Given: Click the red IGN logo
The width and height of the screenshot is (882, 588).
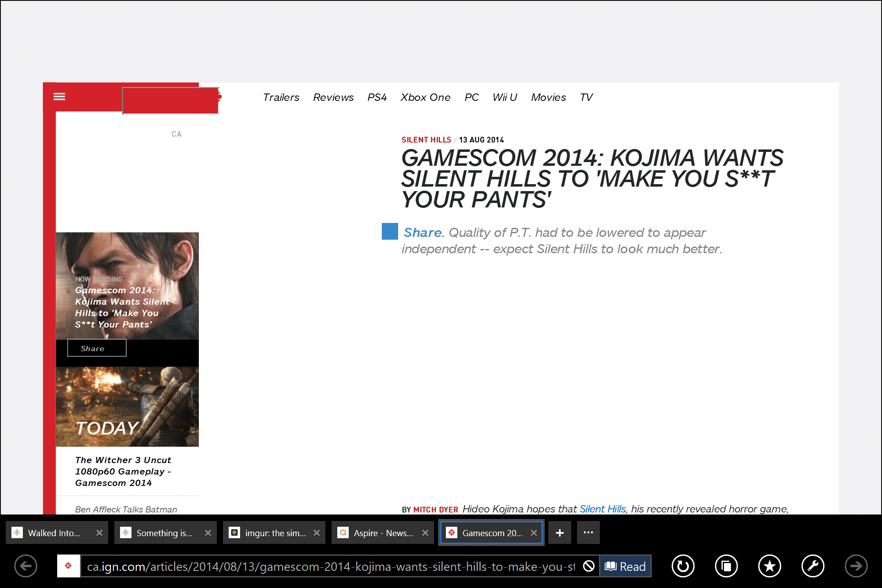Looking at the screenshot, I should click(171, 100).
